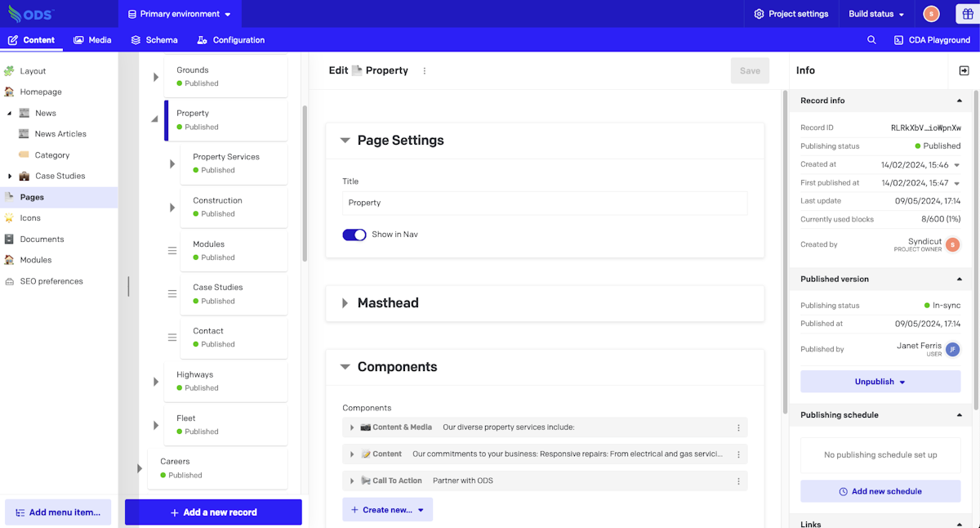Image resolution: width=980 pixels, height=528 pixels.
Task: Click the News Articles icon
Action: 24,134
